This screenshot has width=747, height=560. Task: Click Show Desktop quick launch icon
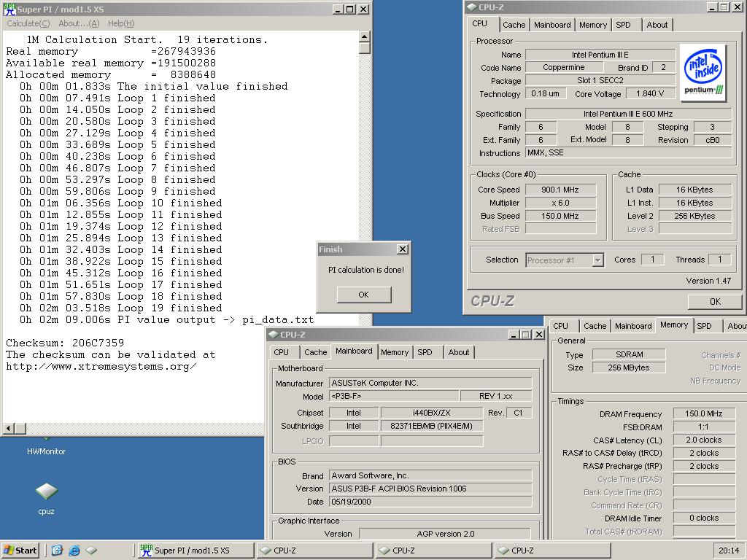point(57,551)
